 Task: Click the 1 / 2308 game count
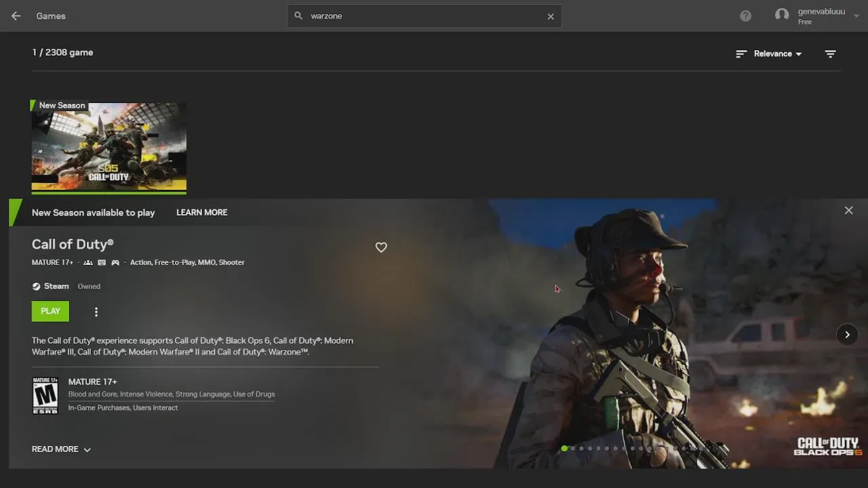pyautogui.click(x=62, y=52)
